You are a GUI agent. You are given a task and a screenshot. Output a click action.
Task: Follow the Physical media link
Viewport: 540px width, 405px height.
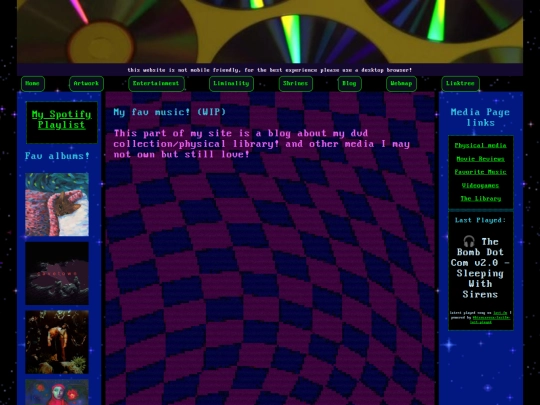click(480, 145)
